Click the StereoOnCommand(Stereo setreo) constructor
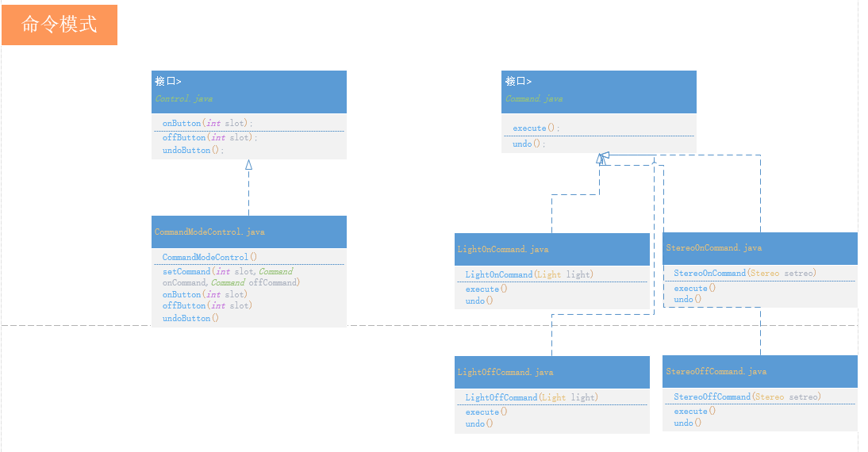Screen dimensions: 868x452 [x=745, y=274]
